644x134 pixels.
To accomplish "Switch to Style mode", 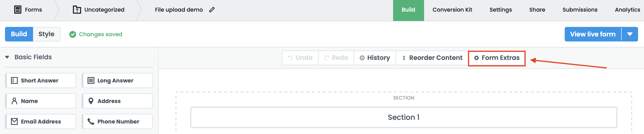I will coord(46,34).
